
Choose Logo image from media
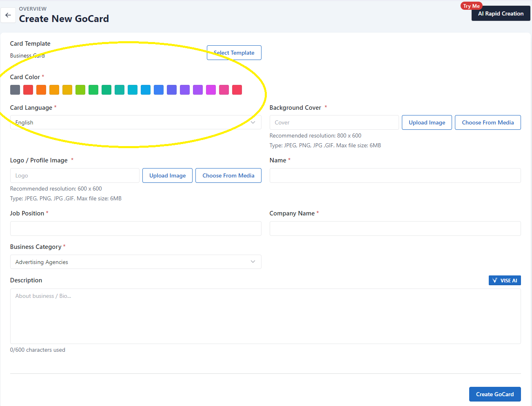tap(228, 175)
